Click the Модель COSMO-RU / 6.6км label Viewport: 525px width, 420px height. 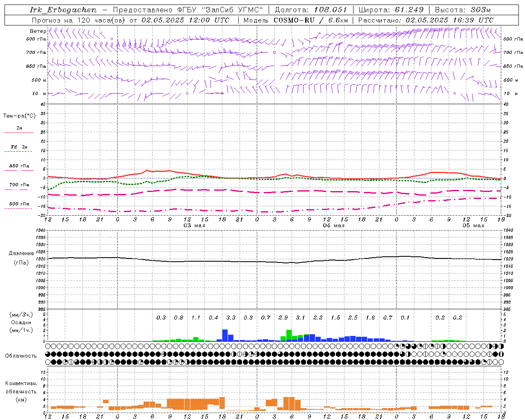pos(295,20)
